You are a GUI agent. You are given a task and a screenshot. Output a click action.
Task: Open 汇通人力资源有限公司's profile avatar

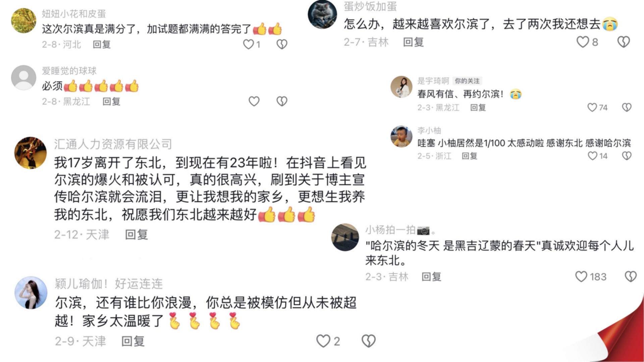pos(31,153)
